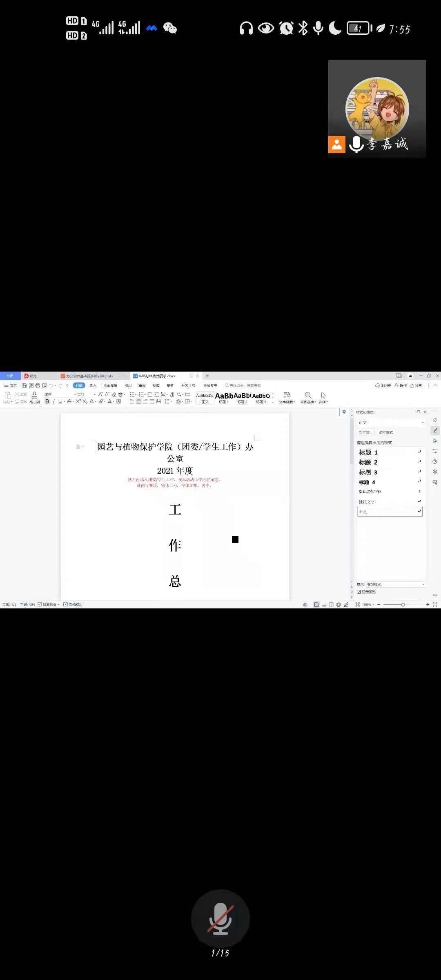Open Find and Replace magnifier icon
The height and width of the screenshot is (980, 441).
point(308,395)
